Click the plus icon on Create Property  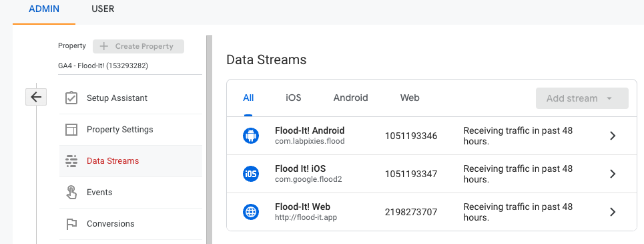(x=104, y=47)
